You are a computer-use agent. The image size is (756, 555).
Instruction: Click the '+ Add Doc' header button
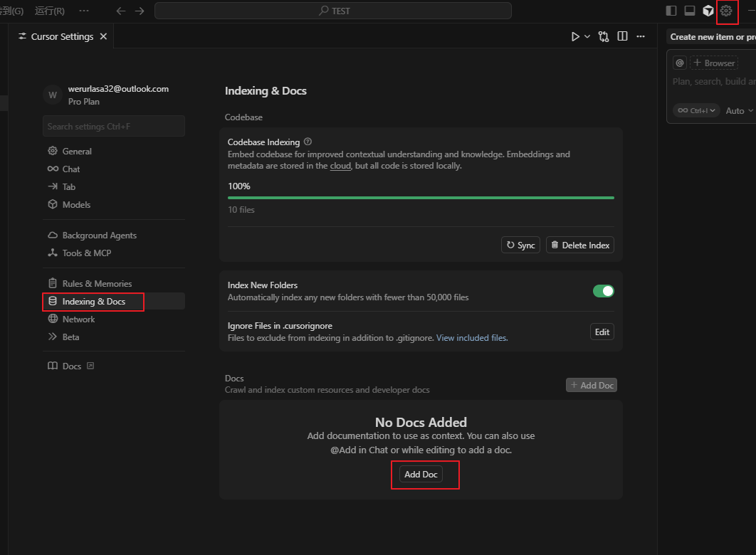click(x=592, y=386)
